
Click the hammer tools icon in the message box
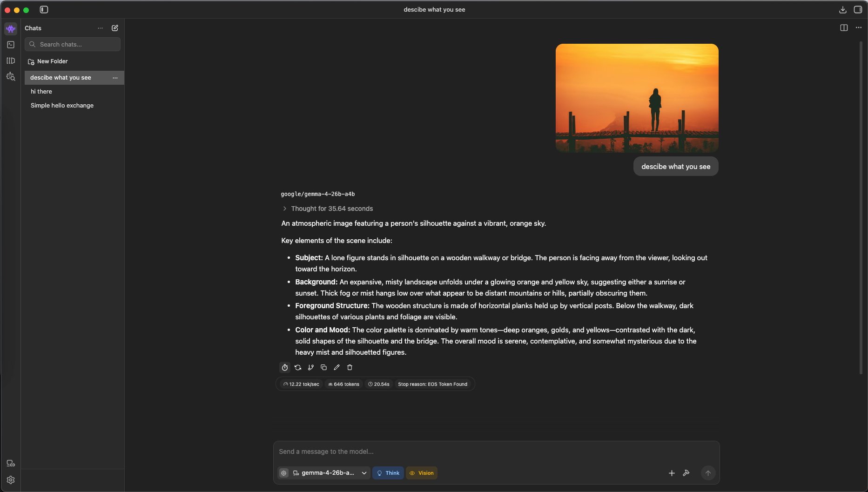click(686, 473)
